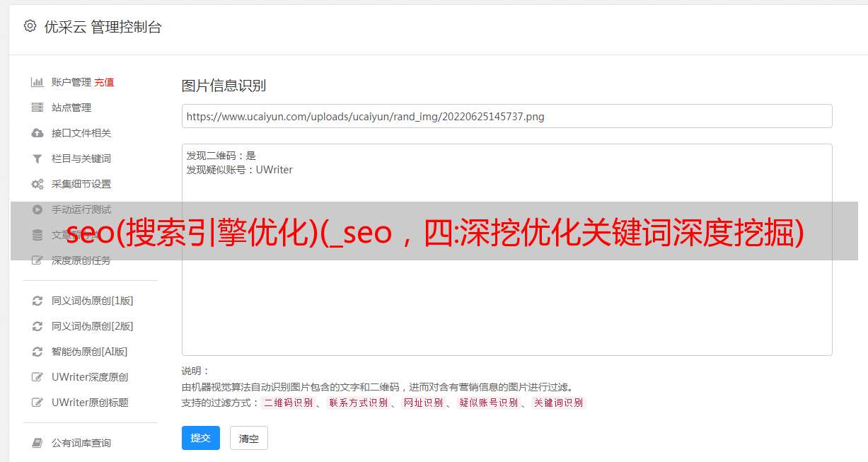This screenshot has height=462, width=868.
Task: Open 同义词伪原创[1版] tool
Action: pos(93,301)
